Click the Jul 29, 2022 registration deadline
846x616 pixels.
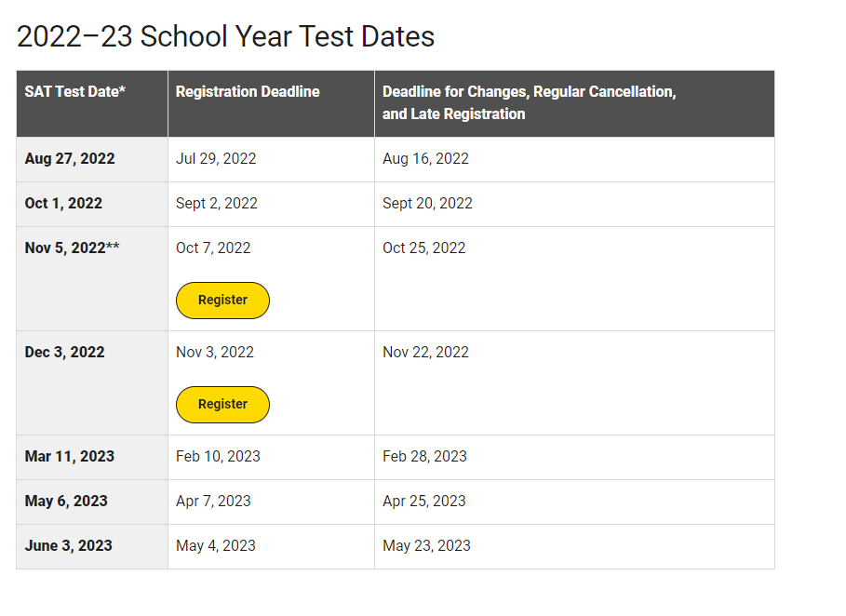click(x=216, y=158)
